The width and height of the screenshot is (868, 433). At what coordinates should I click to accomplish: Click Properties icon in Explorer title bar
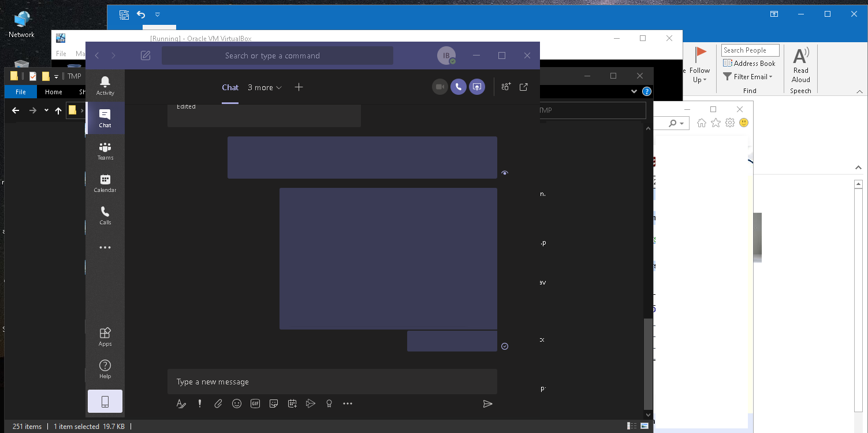point(33,76)
